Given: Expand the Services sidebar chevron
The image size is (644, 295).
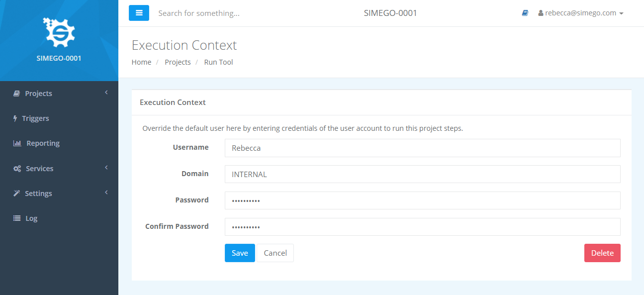Looking at the screenshot, I should 106,168.
